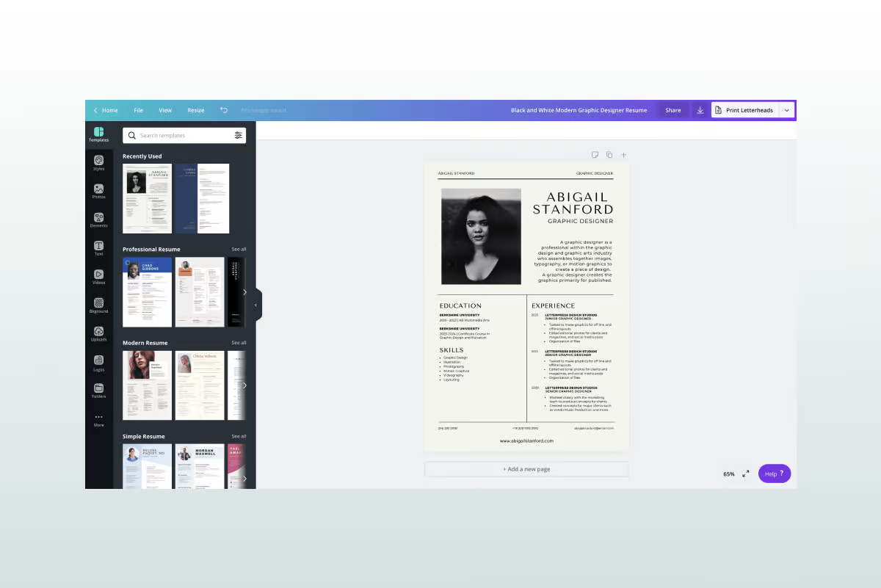Viewport: 881px width, 588px height.
Task: Open the Uploads panel
Action: [x=98, y=334]
